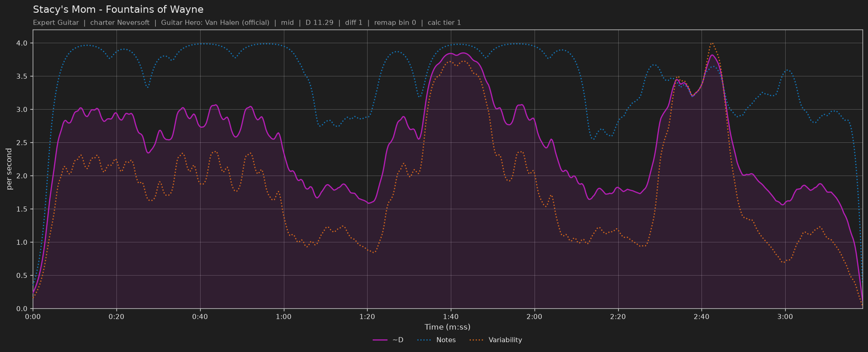Click the chart title "Stacy's Mom - Fountains of Wayne"
Screen dimensions: 868x352
tap(118, 10)
